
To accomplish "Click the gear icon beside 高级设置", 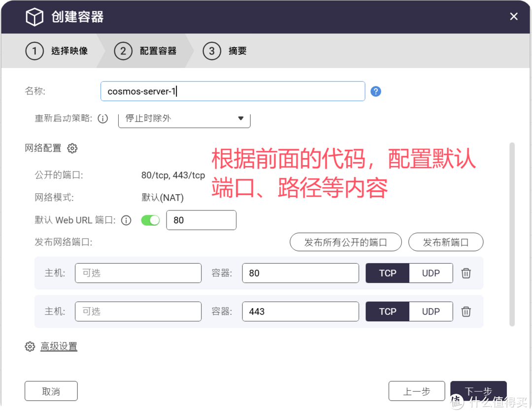I will (30, 346).
